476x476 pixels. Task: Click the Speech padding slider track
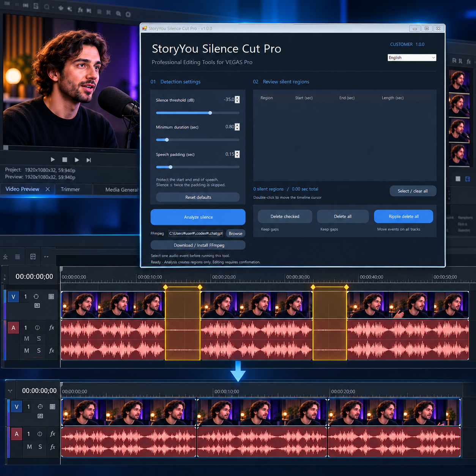pyautogui.click(x=198, y=167)
